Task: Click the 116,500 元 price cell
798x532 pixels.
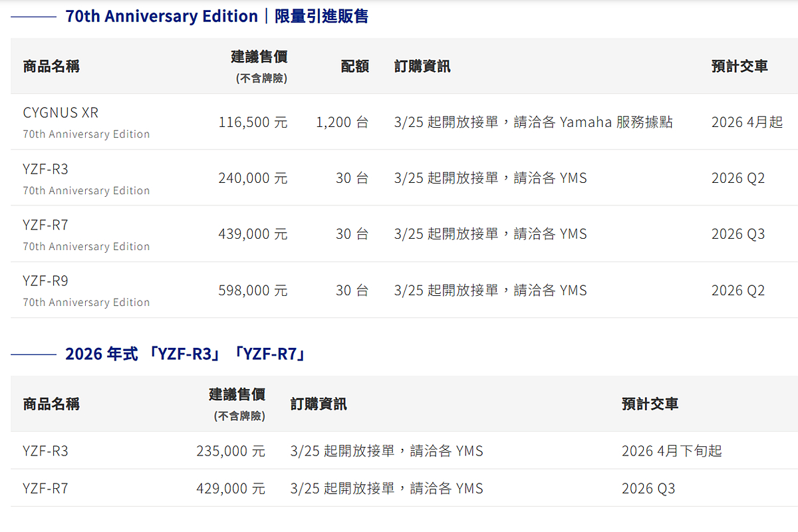Action: coord(253,122)
